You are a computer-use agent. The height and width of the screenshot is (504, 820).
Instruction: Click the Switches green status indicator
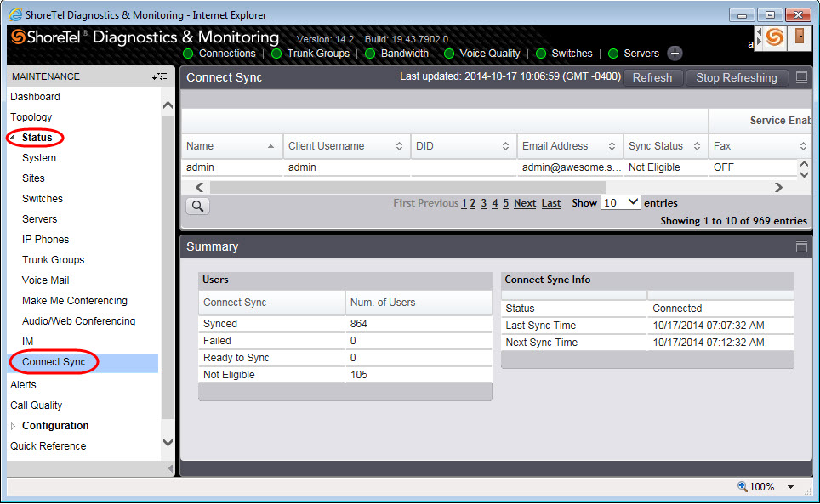pyautogui.click(x=541, y=54)
